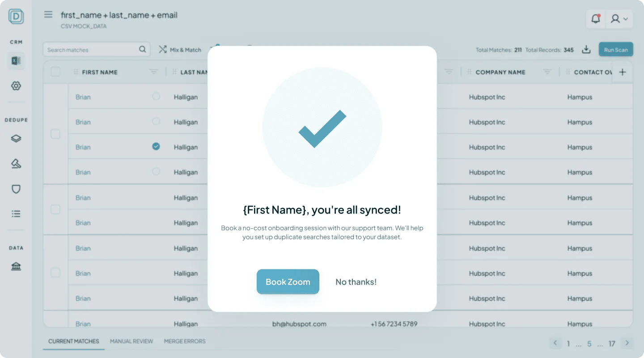The image size is (644, 358).
Task: Dismiss the dialog with No thanks!
Action: click(x=356, y=282)
